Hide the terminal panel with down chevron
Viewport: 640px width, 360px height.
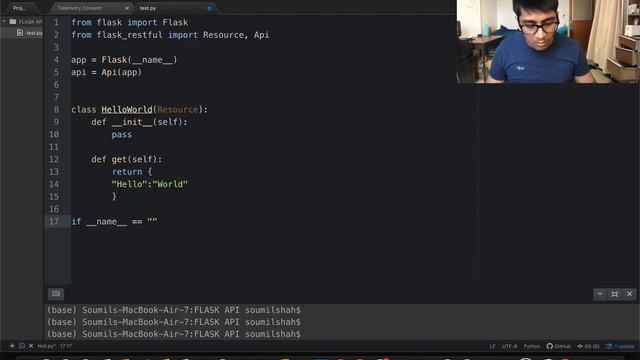600,294
